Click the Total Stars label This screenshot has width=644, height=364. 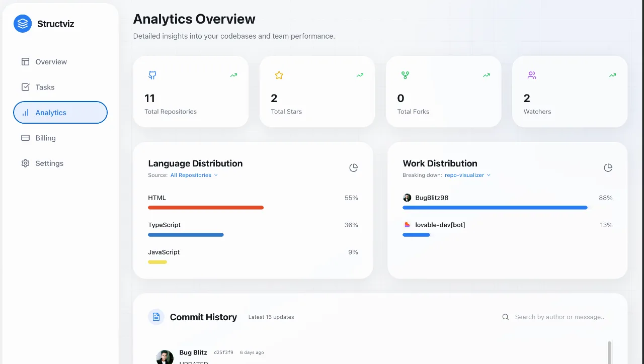tap(286, 112)
